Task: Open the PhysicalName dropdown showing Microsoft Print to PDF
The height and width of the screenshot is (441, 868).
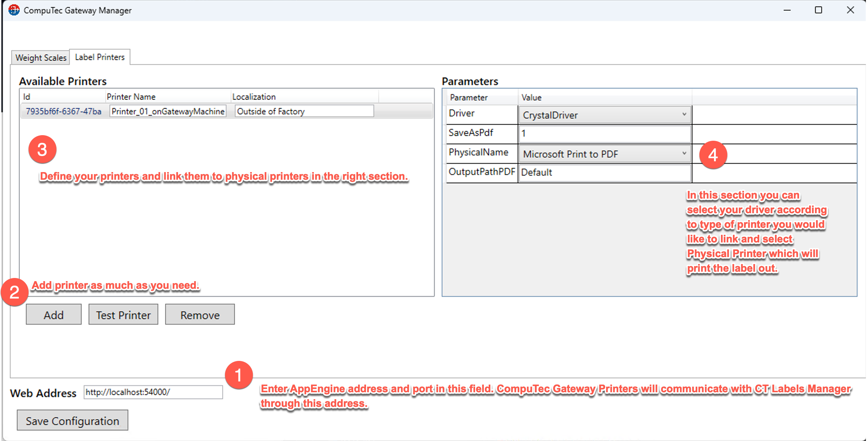Action: click(605, 154)
